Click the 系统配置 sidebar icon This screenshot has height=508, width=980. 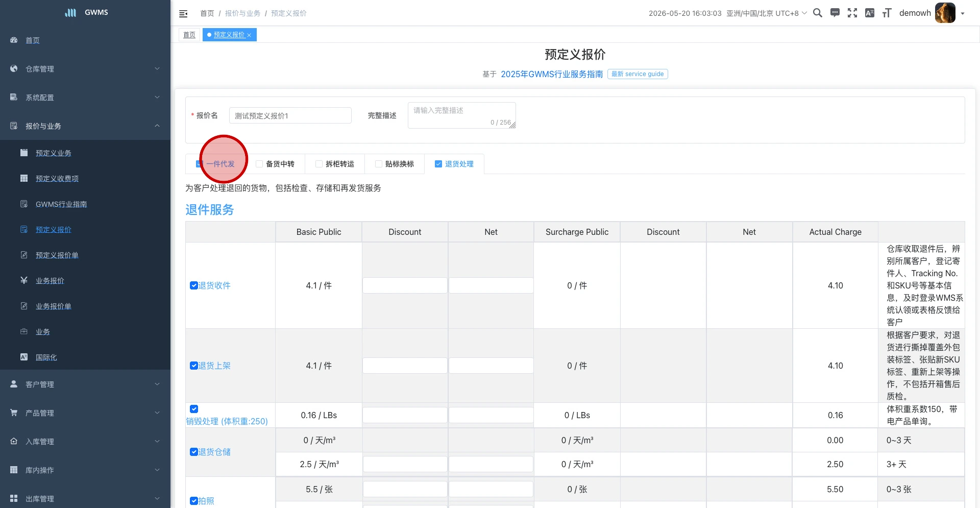click(14, 97)
